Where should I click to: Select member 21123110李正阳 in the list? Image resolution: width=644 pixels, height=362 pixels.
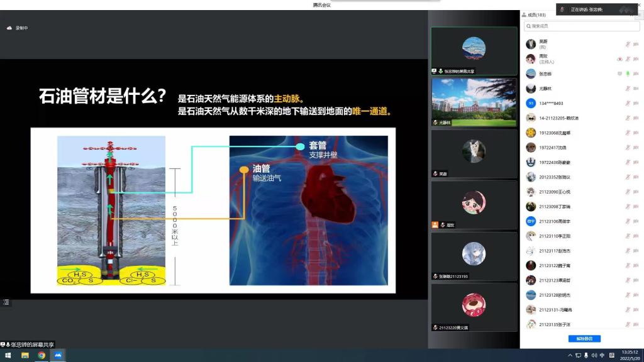(554, 236)
